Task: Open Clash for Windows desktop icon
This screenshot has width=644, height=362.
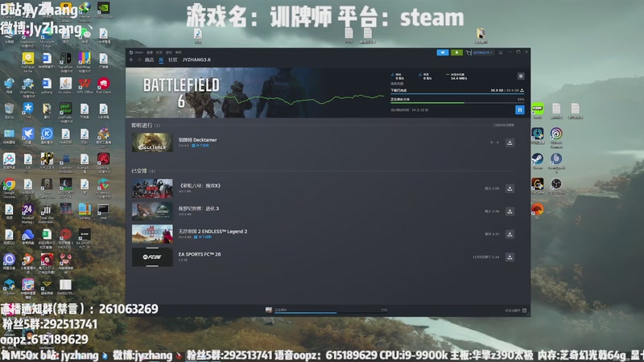Action: (x=65, y=162)
